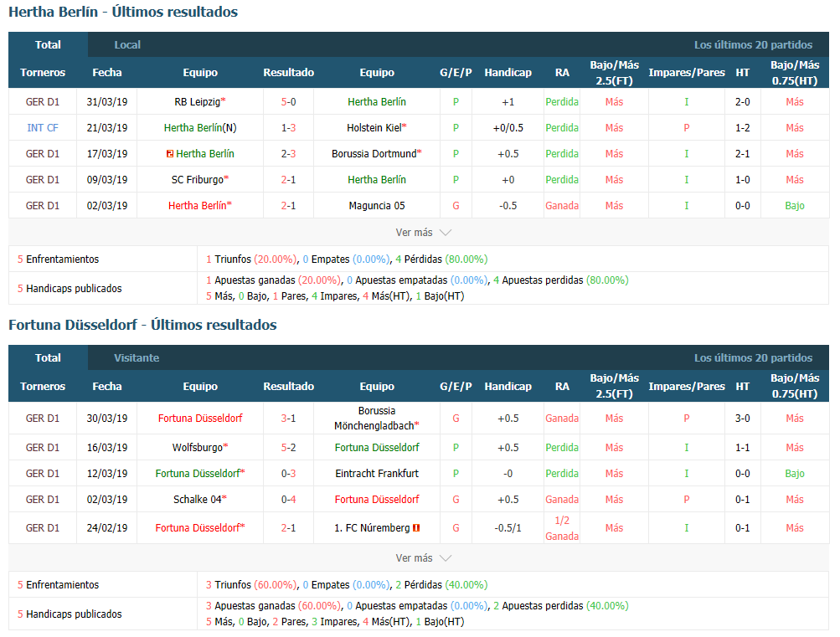840x637 pixels.
Task: Click the date 30/03/19
Action: click(107, 419)
